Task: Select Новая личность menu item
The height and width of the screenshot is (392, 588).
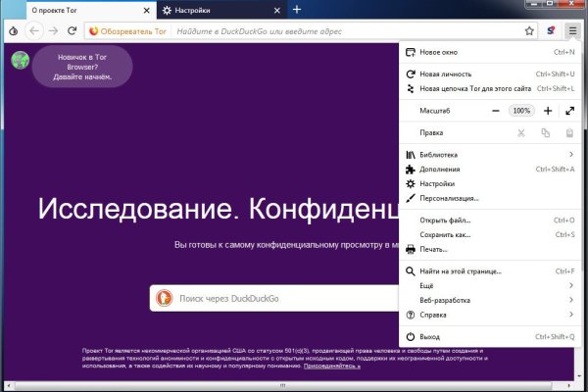Action: tap(446, 73)
